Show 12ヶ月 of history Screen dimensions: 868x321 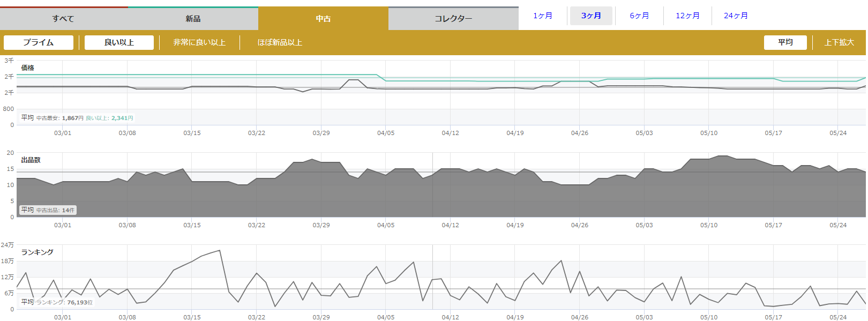click(x=687, y=16)
